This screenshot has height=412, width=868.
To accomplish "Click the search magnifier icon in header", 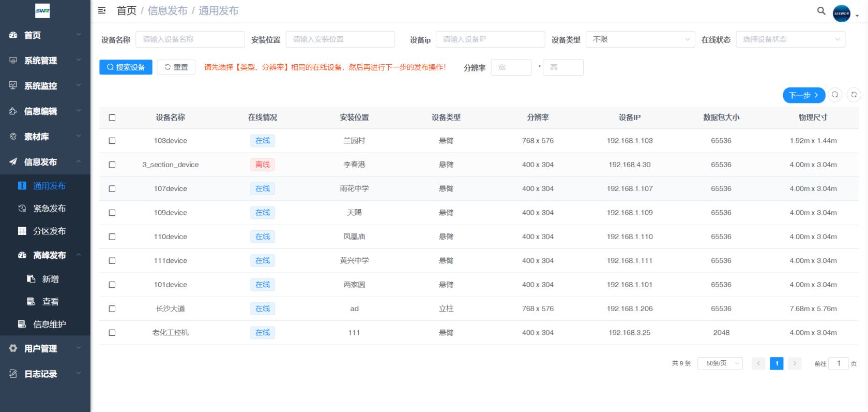I will pyautogui.click(x=821, y=11).
